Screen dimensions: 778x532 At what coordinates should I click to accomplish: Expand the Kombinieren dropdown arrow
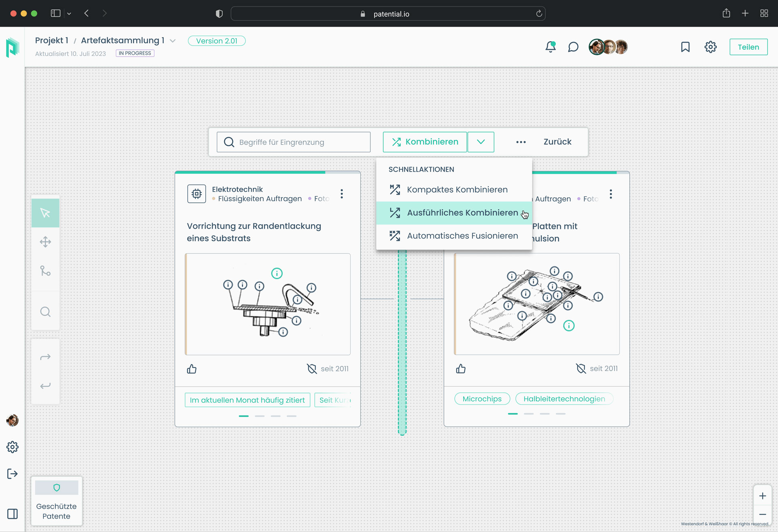[x=481, y=142]
